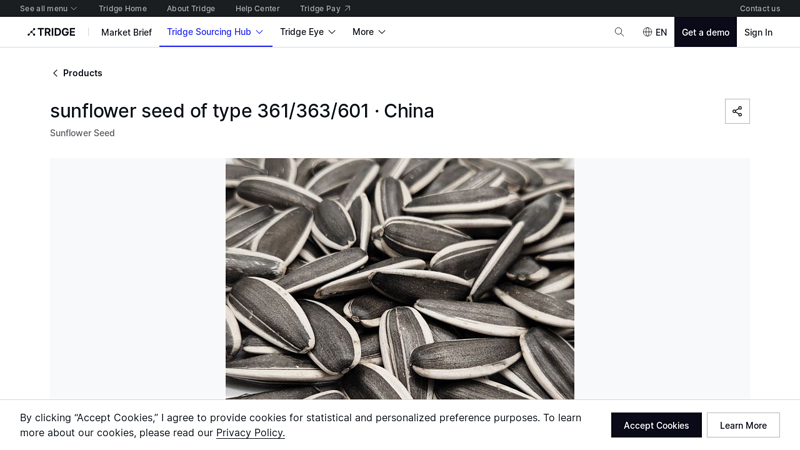This screenshot has height=450, width=800.
Task: Open About Tridge page
Action: click(191, 8)
